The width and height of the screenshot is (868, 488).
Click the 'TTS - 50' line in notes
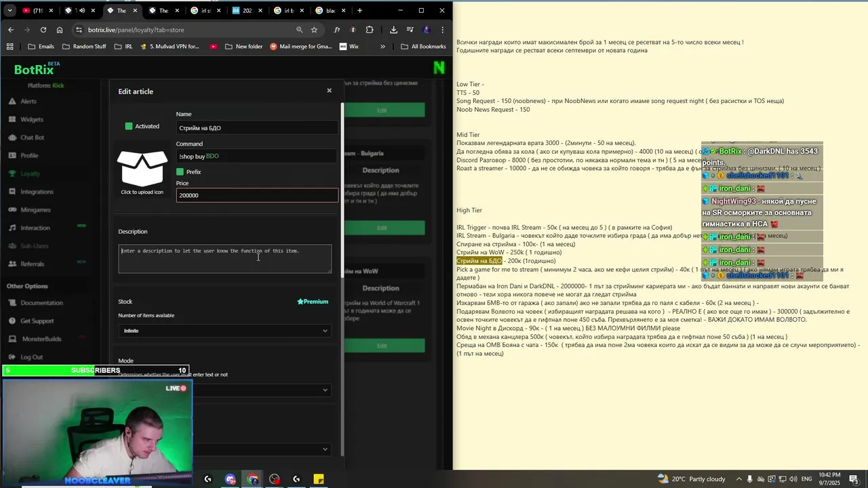coord(468,93)
